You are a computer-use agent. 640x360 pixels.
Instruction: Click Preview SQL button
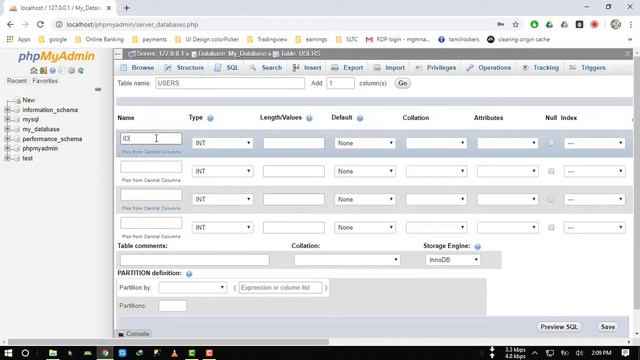point(559,327)
